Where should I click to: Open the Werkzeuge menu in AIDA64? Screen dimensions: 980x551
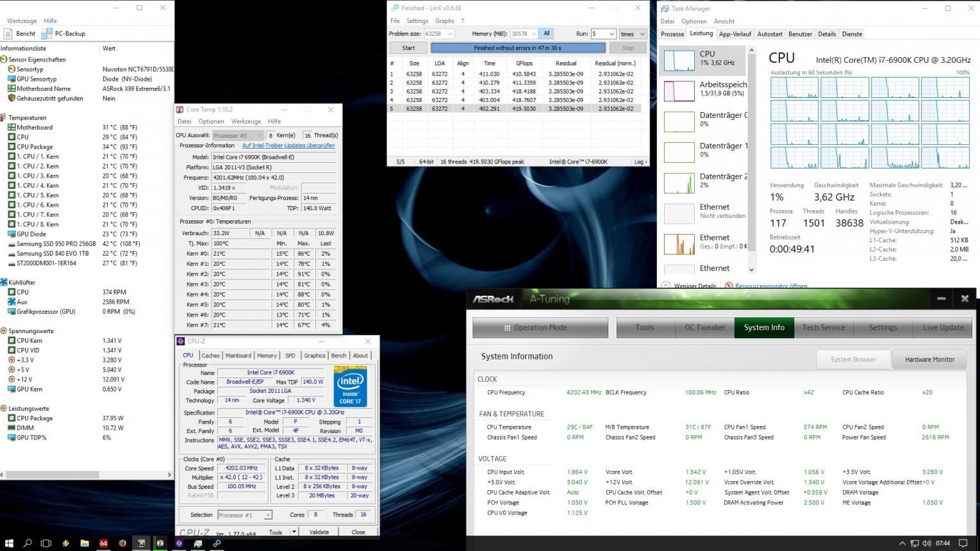pos(22,21)
